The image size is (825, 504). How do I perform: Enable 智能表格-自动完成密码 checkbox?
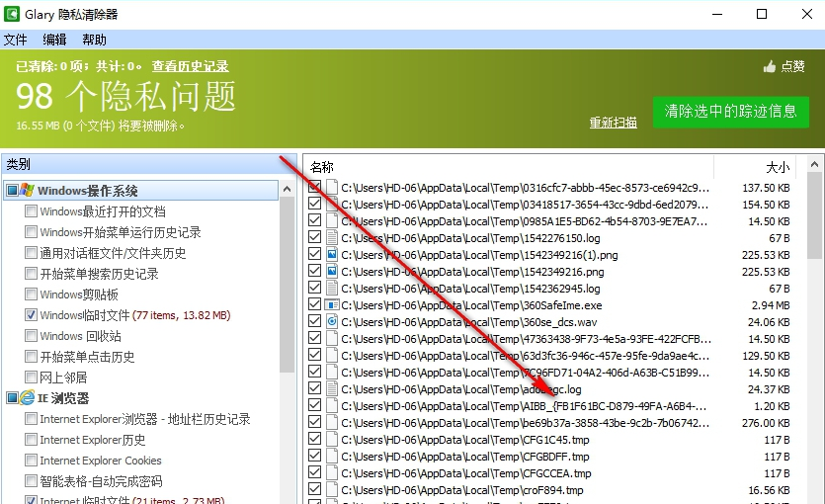point(31,481)
